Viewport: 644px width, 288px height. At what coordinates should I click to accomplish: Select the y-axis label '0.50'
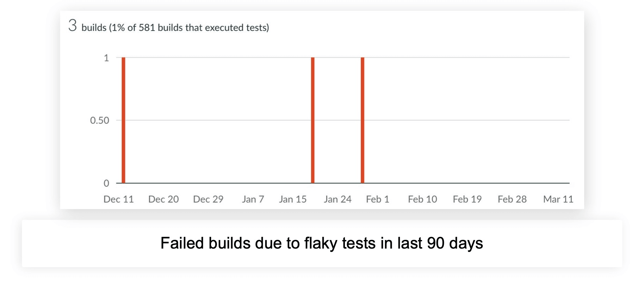[100, 120]
